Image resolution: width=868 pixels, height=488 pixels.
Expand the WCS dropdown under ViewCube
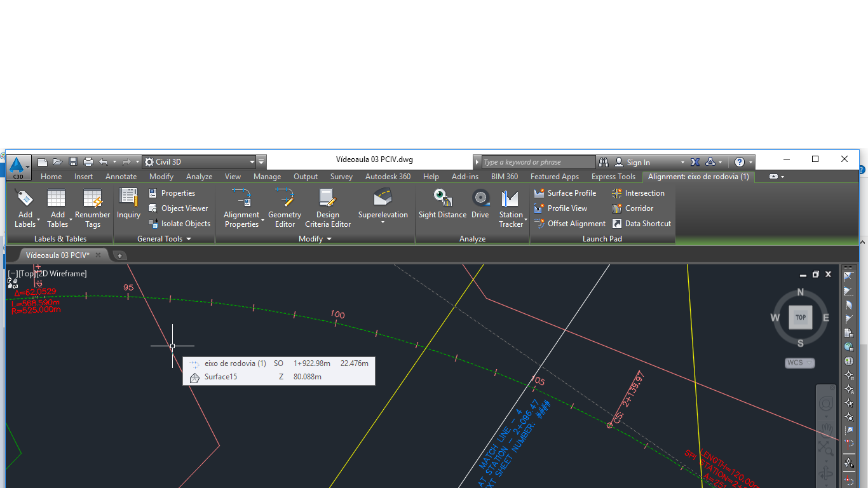coord(809,362)
